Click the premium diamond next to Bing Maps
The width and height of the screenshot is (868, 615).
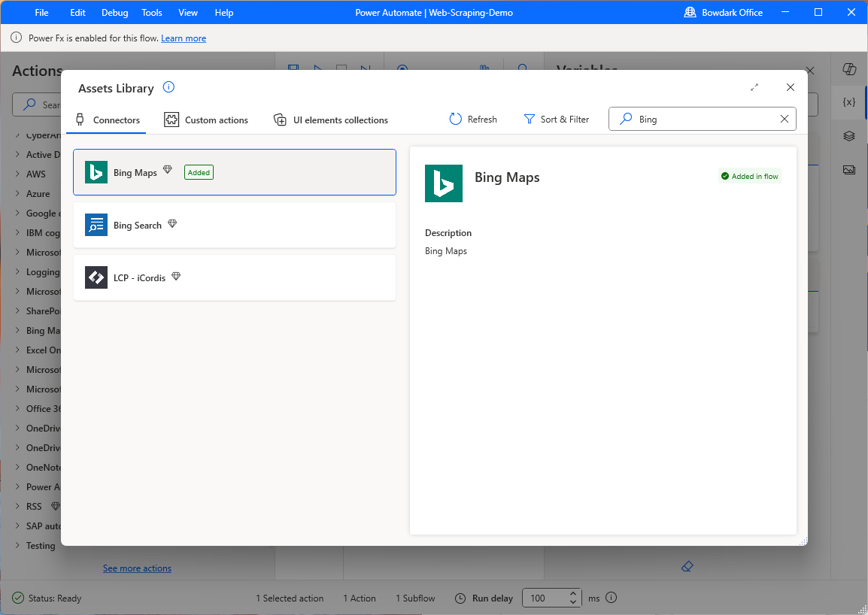point(168,169)
